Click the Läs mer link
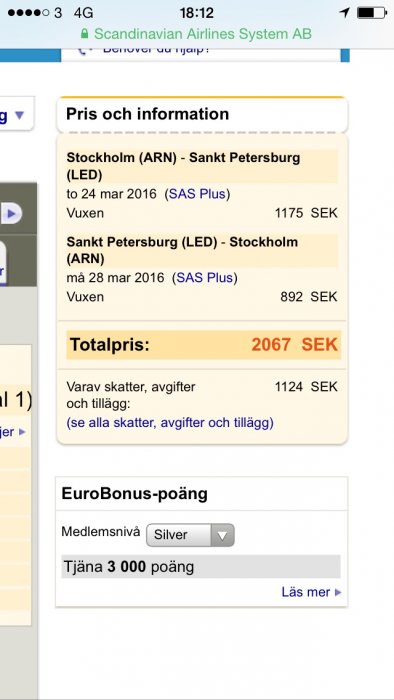 [306, 592]
